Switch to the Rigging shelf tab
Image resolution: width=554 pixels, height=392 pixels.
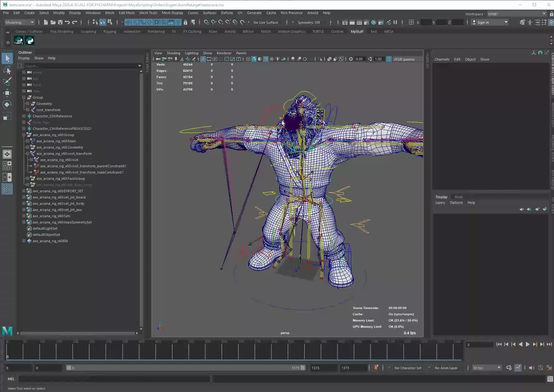[110, 32]
